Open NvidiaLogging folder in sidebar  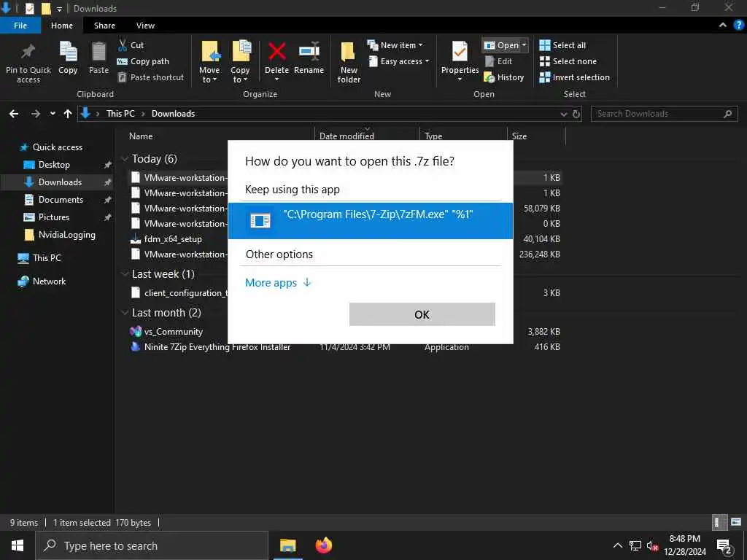click(x=66, y=235)
